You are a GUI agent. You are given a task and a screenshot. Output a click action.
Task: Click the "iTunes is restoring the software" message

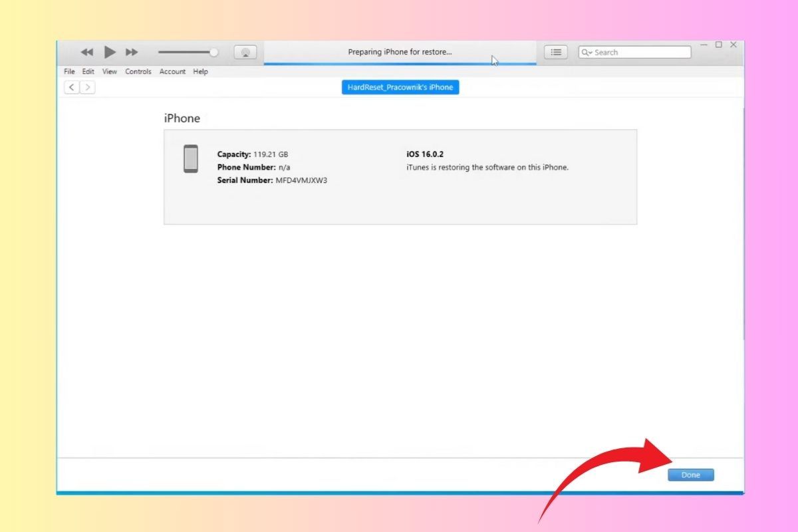click(487, 168)
